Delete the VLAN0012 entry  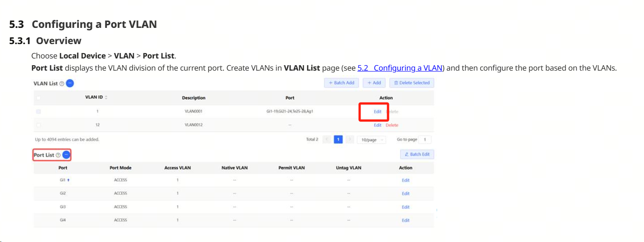pos(392,125)
